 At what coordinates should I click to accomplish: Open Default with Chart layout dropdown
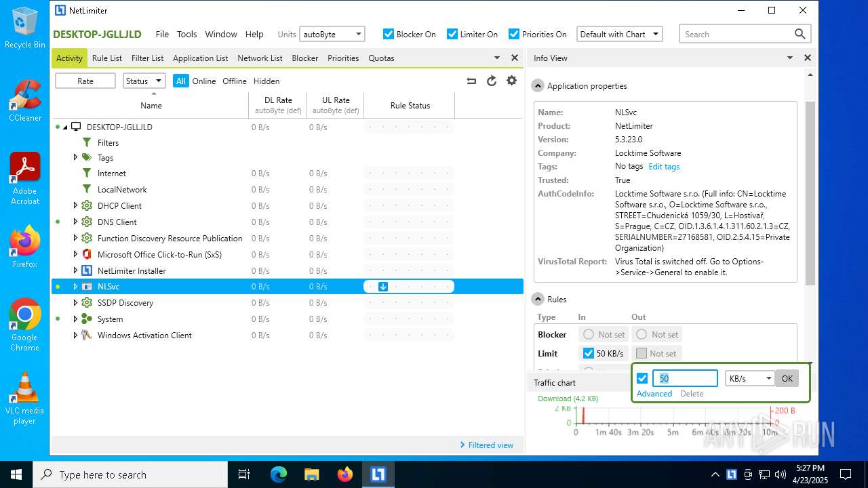pos(620,34)
